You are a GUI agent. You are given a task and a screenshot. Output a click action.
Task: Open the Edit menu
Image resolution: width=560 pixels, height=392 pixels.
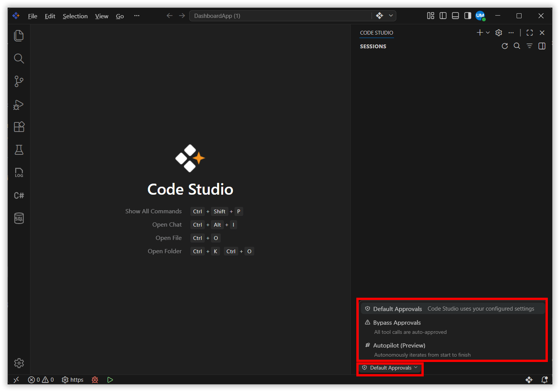[50, 16]
